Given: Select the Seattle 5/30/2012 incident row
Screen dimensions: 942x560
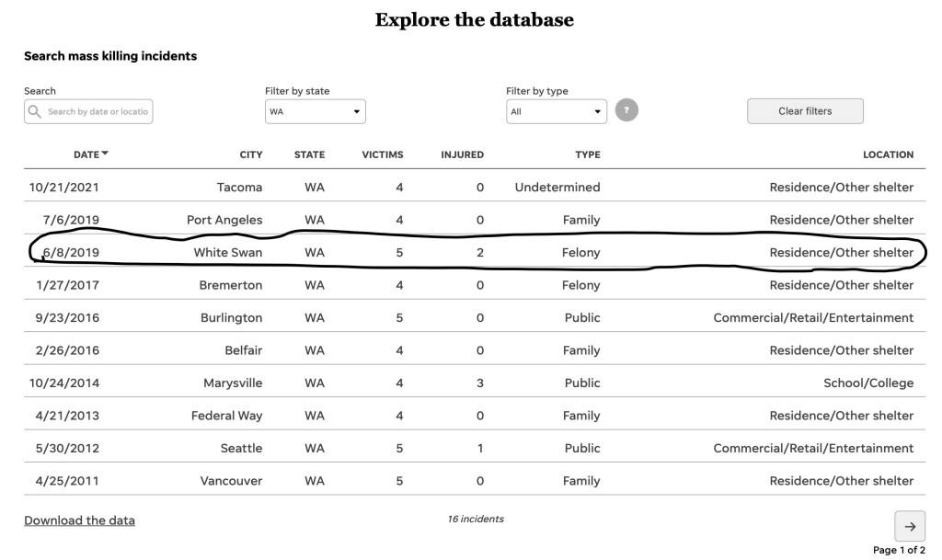Looking at the screenshot, I should click(469, 448).
